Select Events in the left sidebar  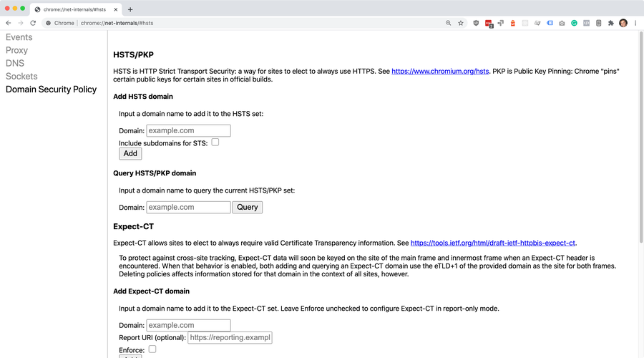(x=19, y=37)
